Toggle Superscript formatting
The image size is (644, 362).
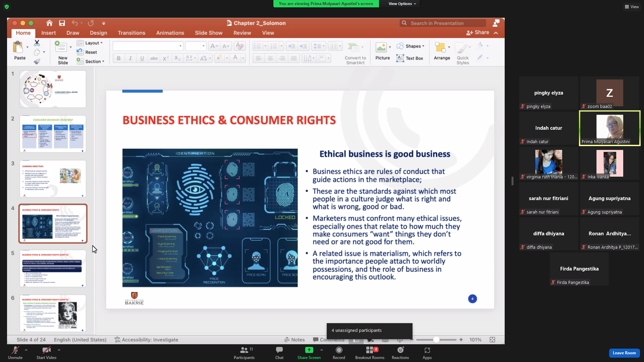(166, 58)
